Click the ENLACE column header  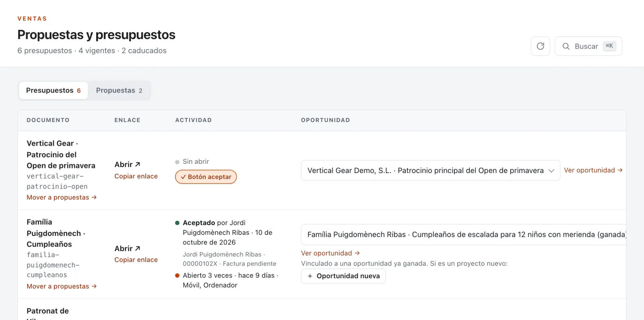[127, 120]
